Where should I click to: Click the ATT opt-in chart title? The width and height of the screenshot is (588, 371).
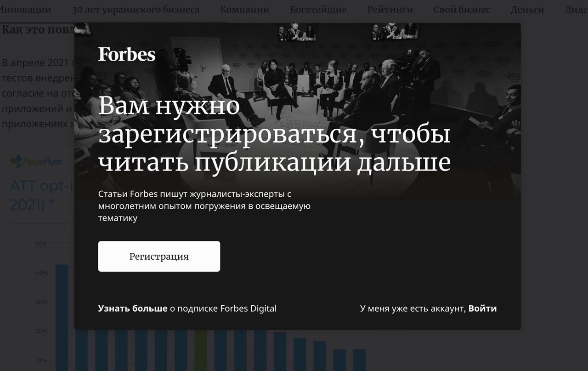pyautogui.click(x=41, y=195)
